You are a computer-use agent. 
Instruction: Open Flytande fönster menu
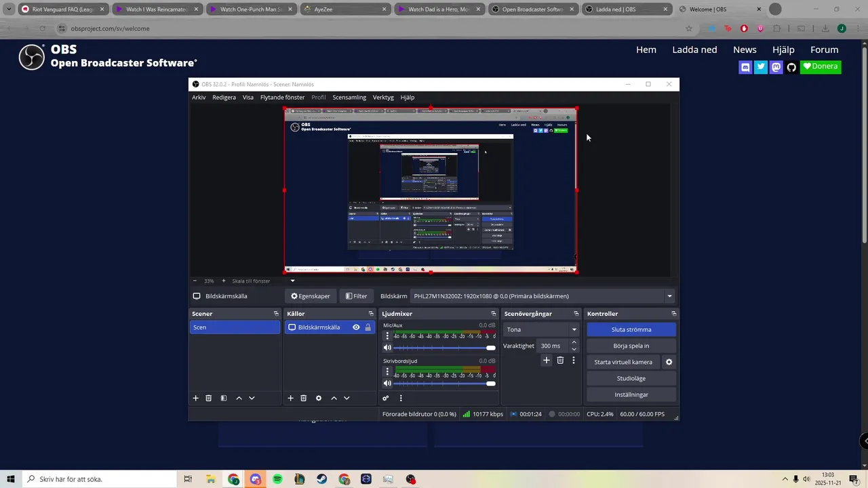(x=283, y=98)
